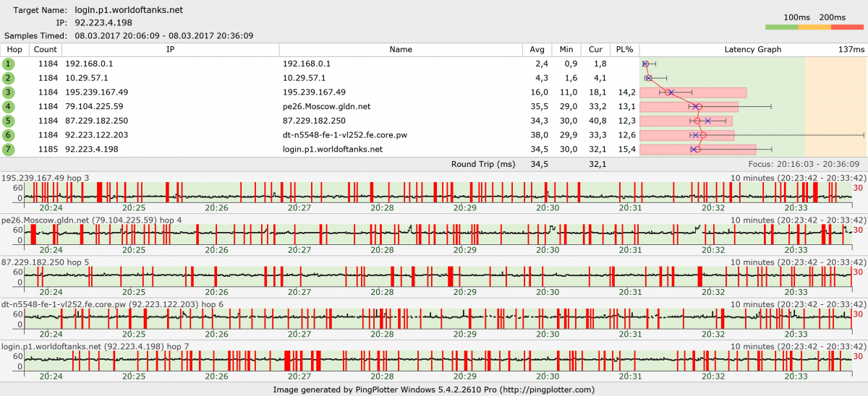Click the hop 5 number icon
Screen dimensions: 868x396
(x=9, y=121)
